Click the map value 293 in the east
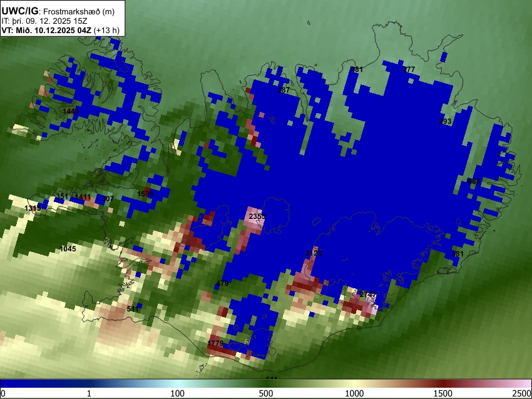 445,121
